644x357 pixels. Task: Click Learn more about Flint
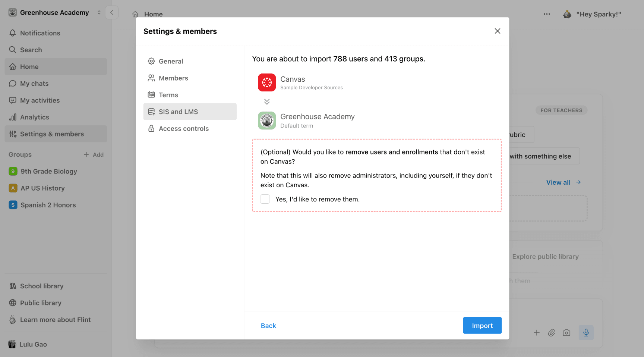[56, 319]
